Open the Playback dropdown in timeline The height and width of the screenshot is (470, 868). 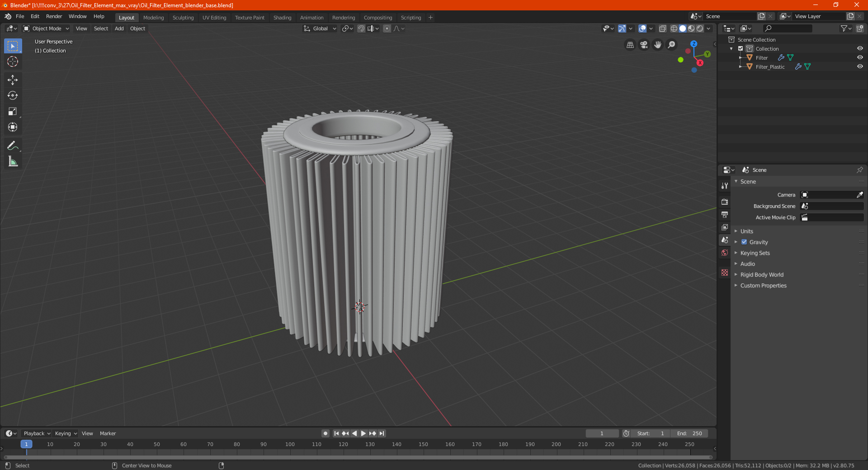click(37, 433)
